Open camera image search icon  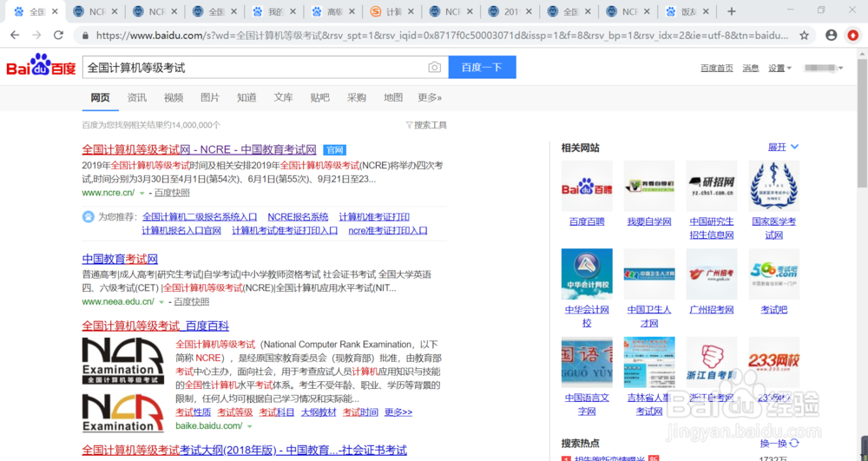tap(435, 68)
